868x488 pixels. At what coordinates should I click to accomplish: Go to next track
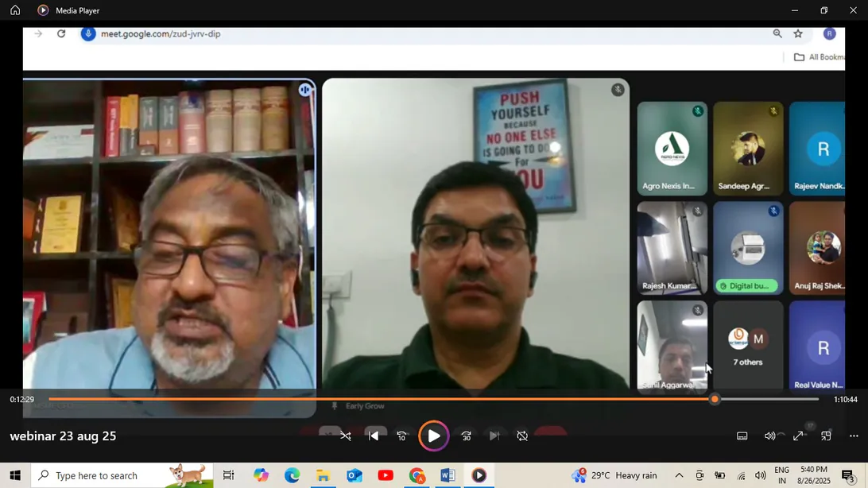tap(494, 436)
